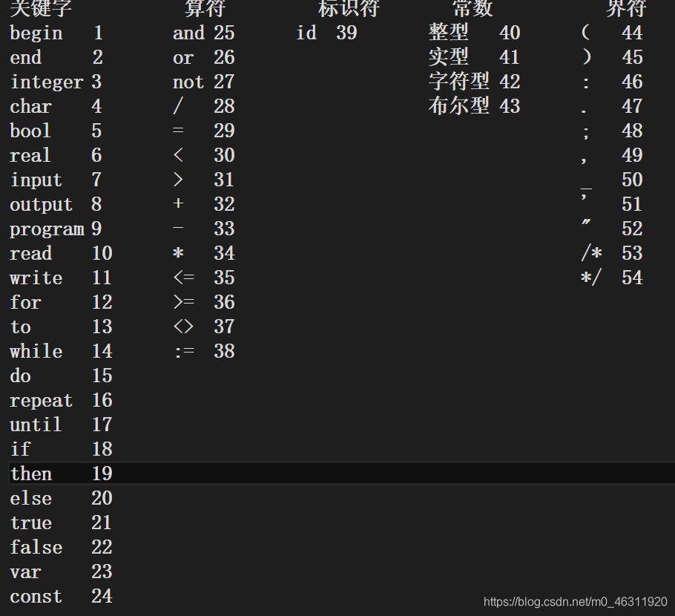
Task: Click the 'char' keyword entry
Action: [31, 106]
